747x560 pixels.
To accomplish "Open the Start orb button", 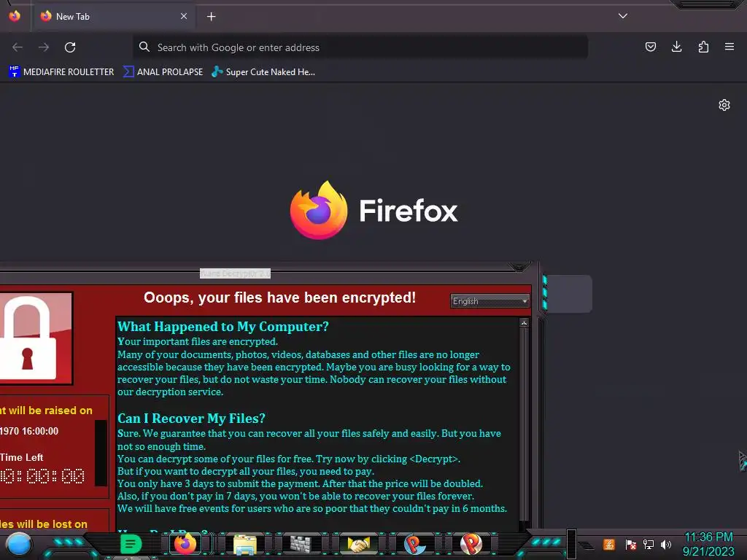I will tap(20, 544).
